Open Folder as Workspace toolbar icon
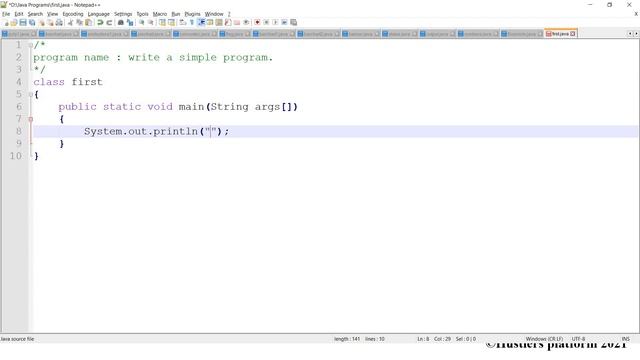Image resolution: width=640 pixels, height=360 pixels. [237, 23]
